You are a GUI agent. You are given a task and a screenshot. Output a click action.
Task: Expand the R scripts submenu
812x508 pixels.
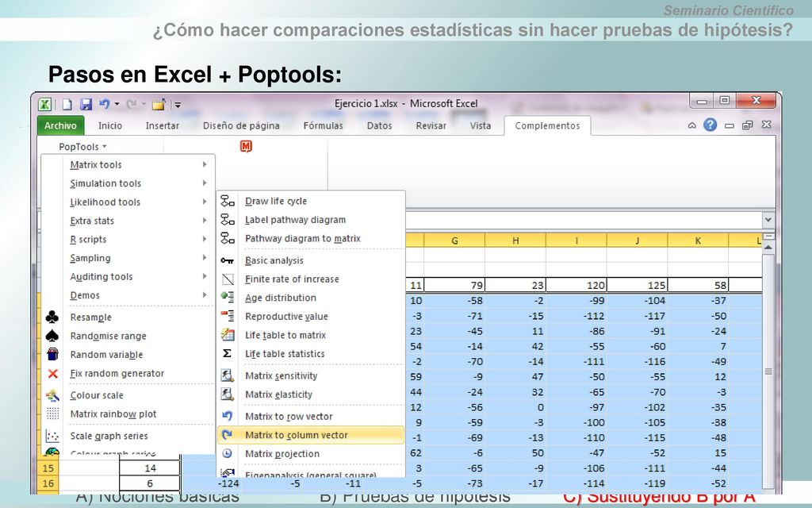(x=128, y=240)
